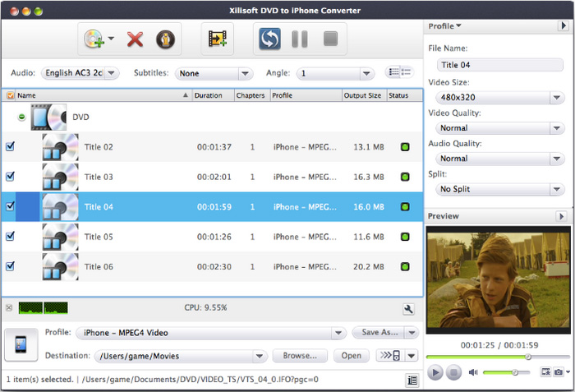Click the Open button

point(352,356)
